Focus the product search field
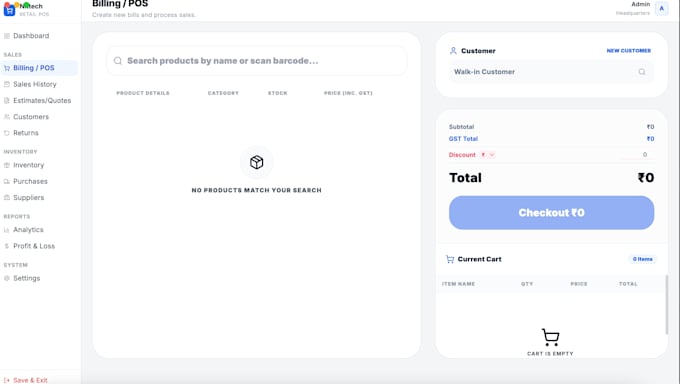Screen dimensions: 680x384 point(256,61)
